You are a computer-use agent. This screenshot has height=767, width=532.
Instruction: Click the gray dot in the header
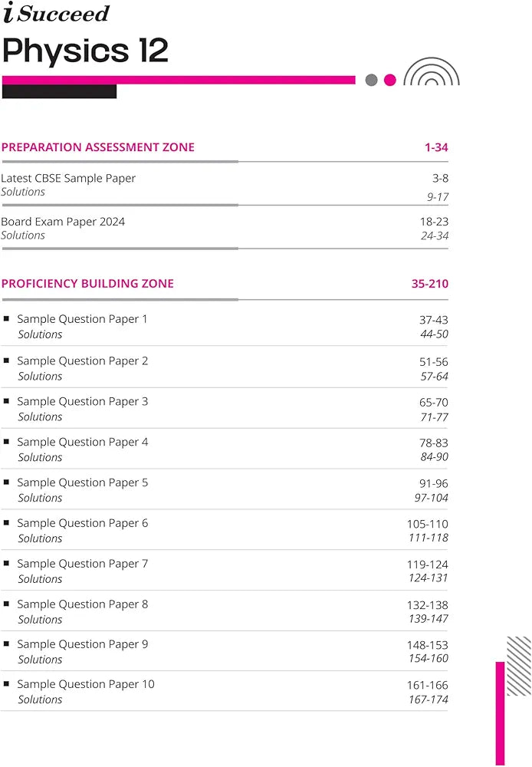pyautogui.click(x=372, y=80)
